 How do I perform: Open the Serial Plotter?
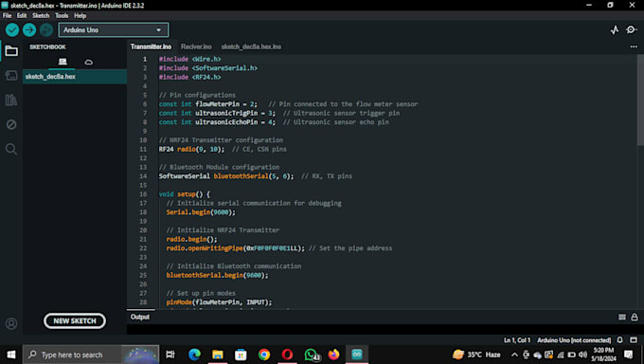615,30
